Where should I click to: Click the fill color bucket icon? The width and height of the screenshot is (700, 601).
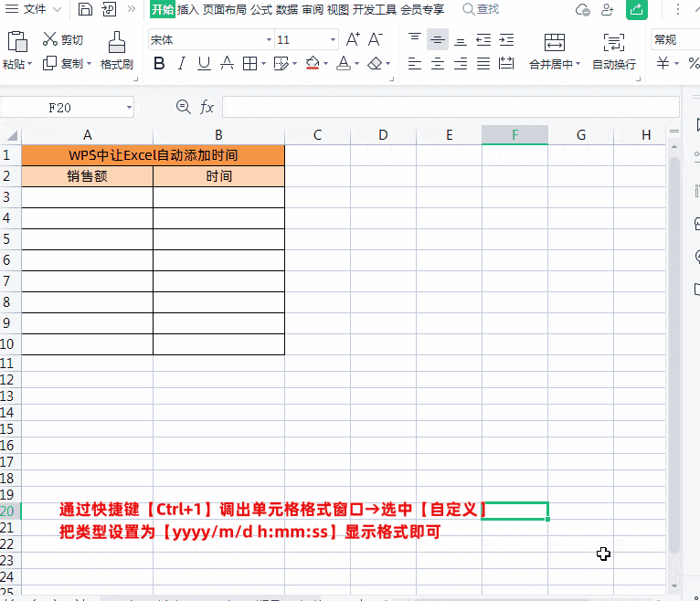click(x=313, y=64)
